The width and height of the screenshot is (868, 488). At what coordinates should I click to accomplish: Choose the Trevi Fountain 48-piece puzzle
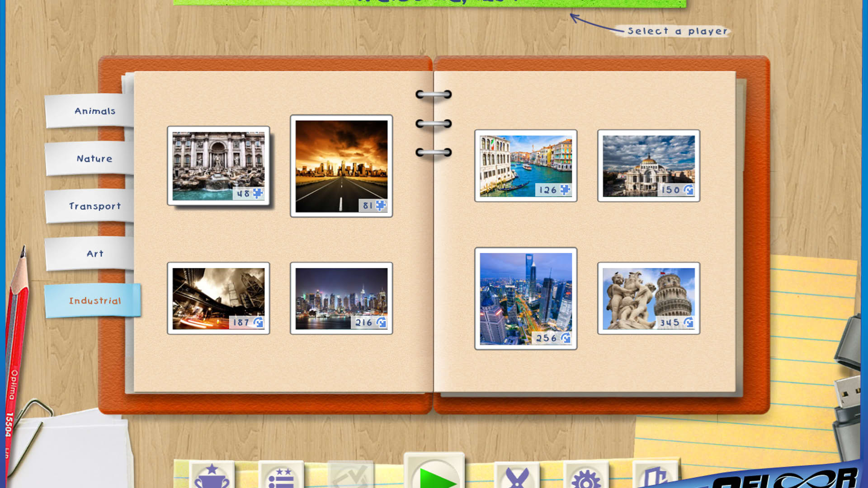coord(218,166)
